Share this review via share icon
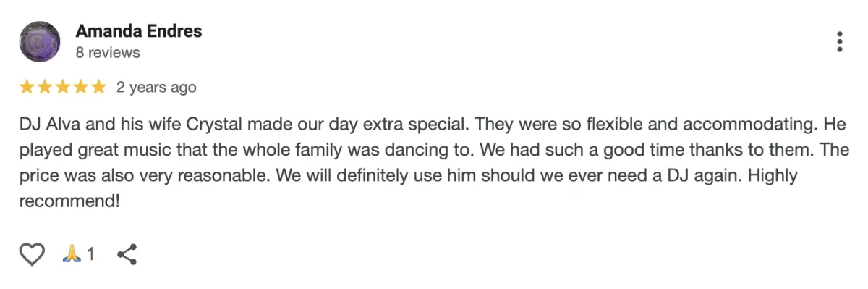Image resolution: width=868 pixels, height=289 pixels. [x=127, y=254]
